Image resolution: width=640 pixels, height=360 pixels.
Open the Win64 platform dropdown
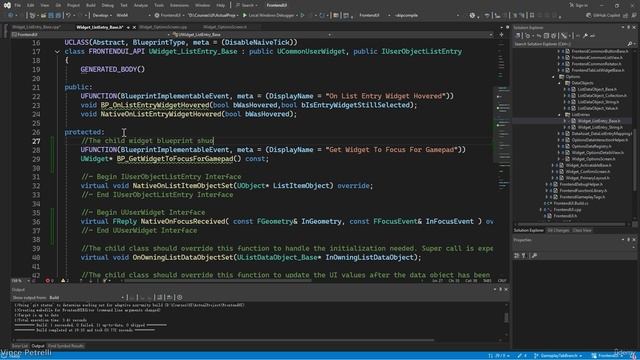coord(133,15)
